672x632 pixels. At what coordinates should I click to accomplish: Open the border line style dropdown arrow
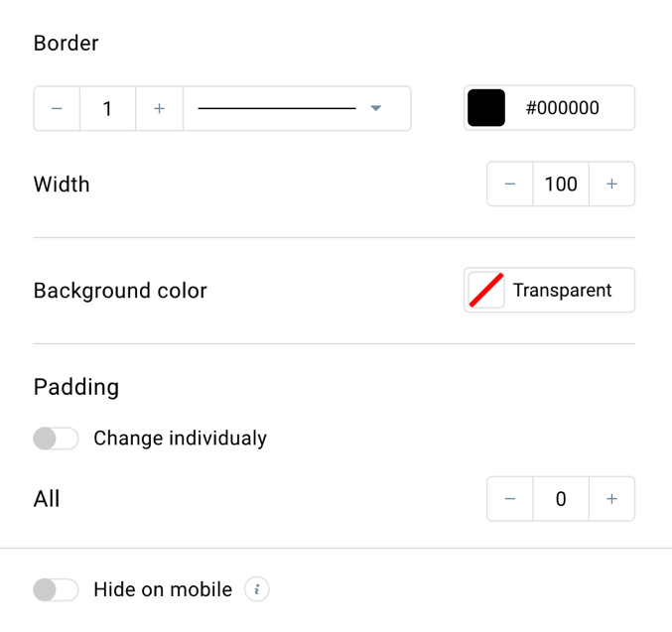pyautogui.click(x=376, y=108)
